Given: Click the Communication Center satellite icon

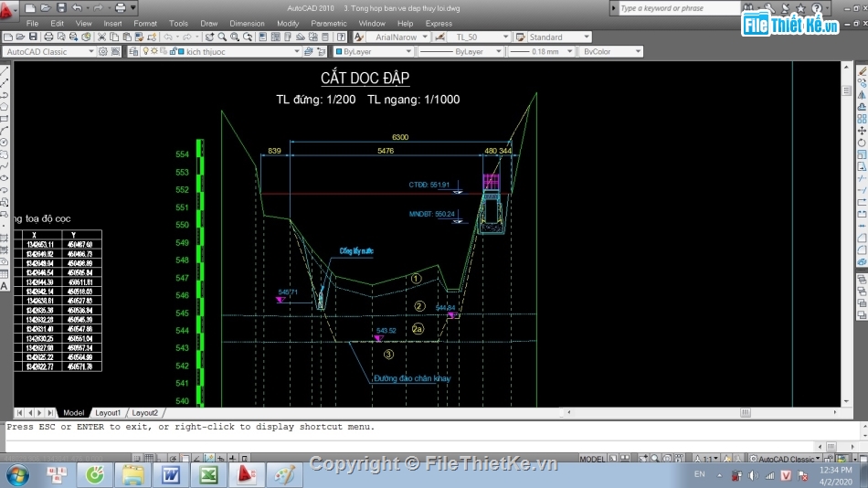Looking at the screenshot, I should point(786,7).
